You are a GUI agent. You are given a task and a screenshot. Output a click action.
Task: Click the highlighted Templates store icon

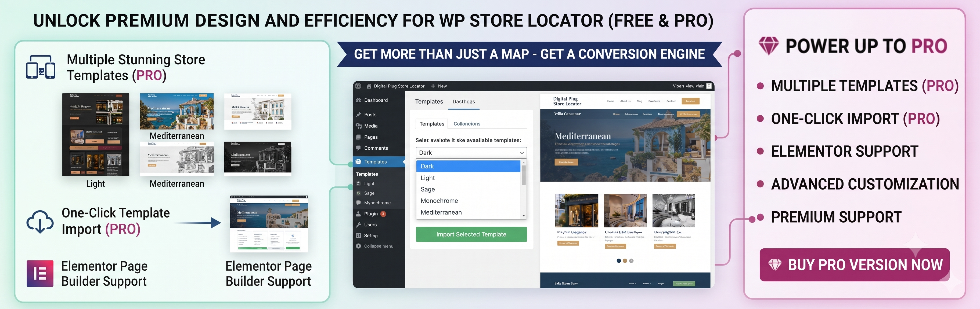pos(358,161)
